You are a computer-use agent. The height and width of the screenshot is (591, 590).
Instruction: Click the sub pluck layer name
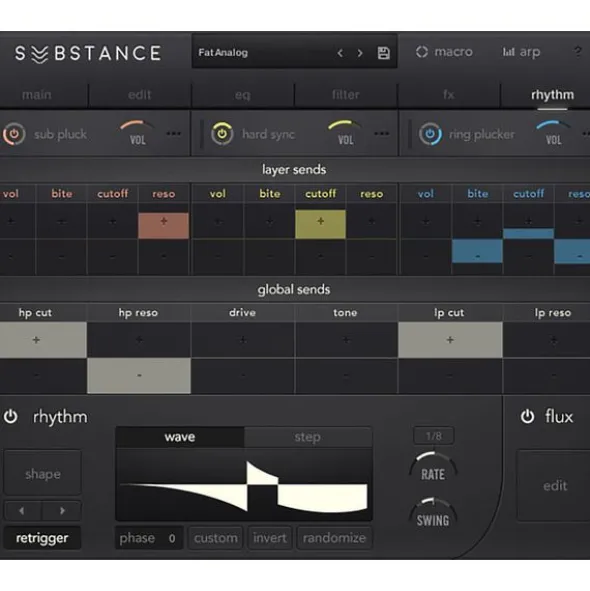[60, 134]
